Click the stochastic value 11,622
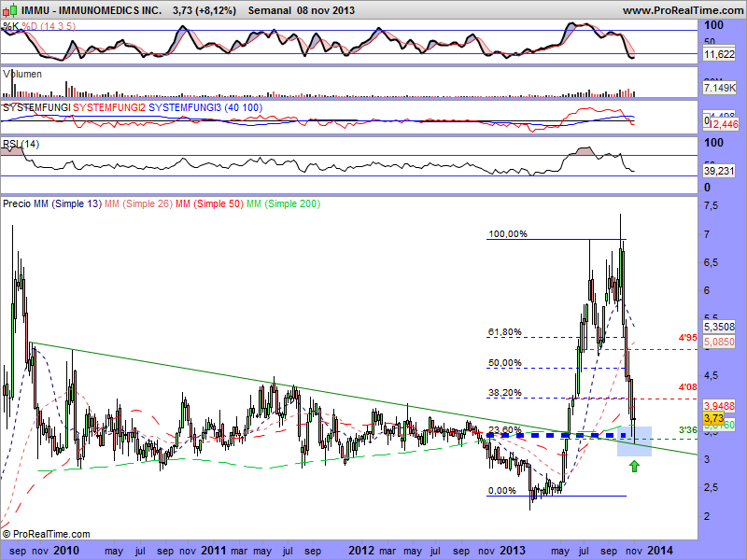The width and height of the screenshot is (747, 560). (719, 54)
